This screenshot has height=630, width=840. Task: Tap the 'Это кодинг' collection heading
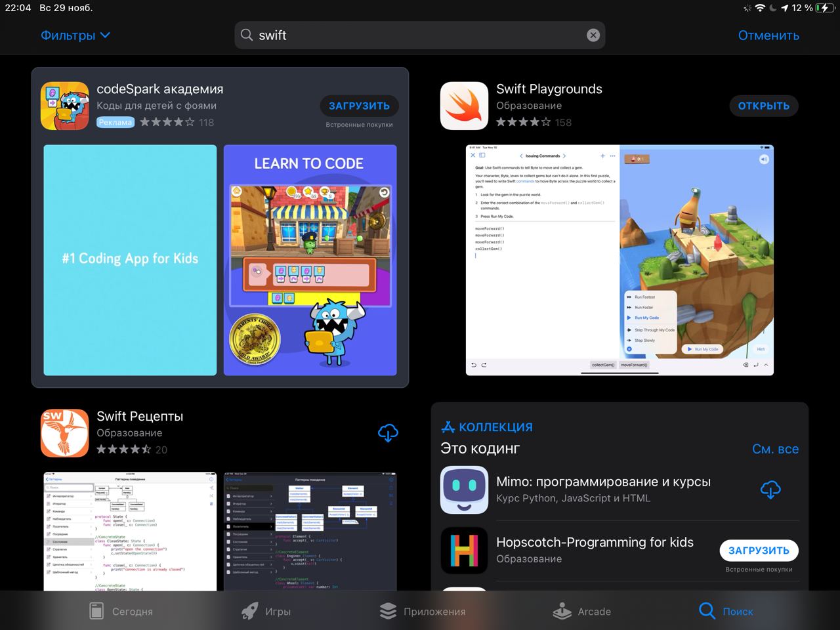[x=480, y=449]
